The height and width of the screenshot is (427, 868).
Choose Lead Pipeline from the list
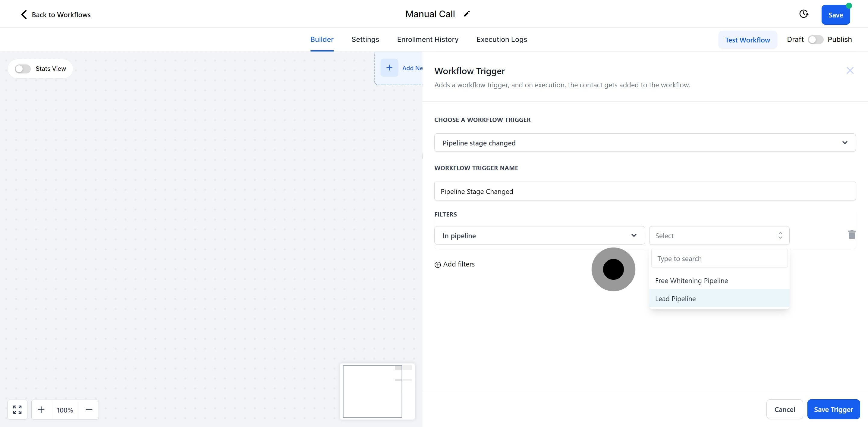pyautogui.click(x=676, y=299)
